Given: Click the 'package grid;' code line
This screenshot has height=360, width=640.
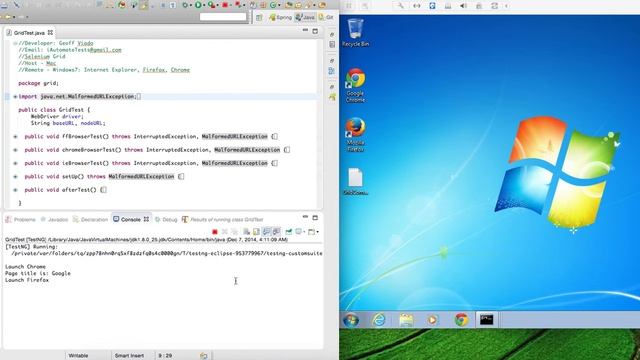Looking at the screenshot, I should (38, 83).
